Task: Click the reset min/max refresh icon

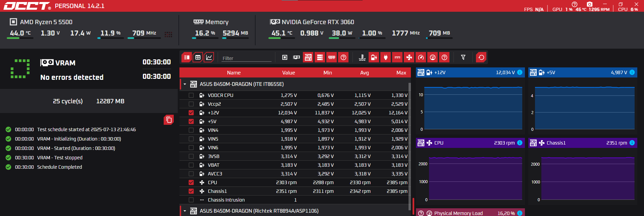Action: (x=481, y=57)
